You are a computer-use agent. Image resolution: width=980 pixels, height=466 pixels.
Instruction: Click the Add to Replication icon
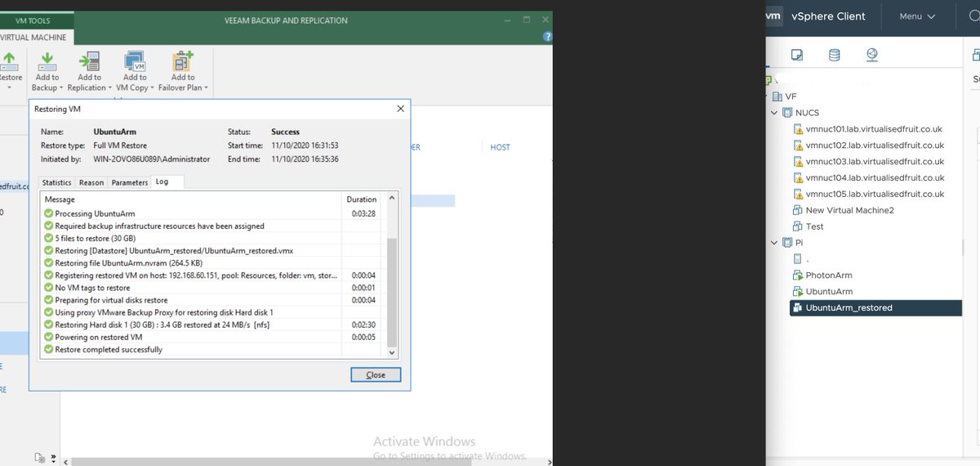(x=89, y=60)
